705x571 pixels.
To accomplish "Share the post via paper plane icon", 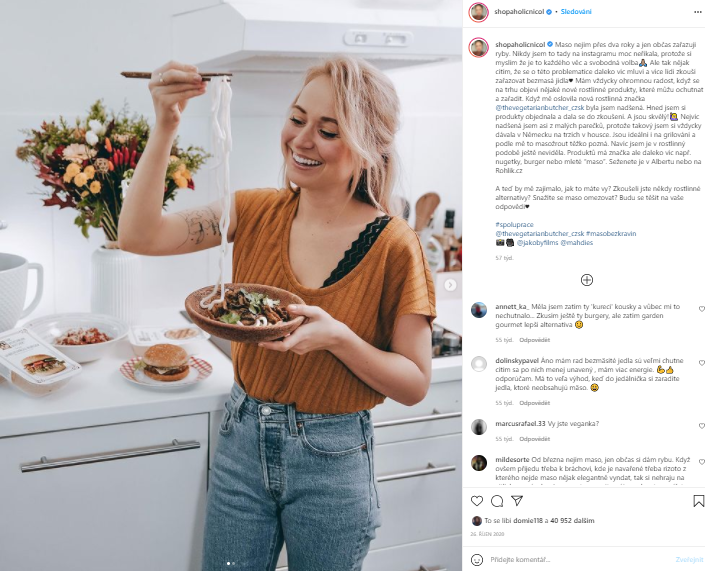I will point(517,501).
